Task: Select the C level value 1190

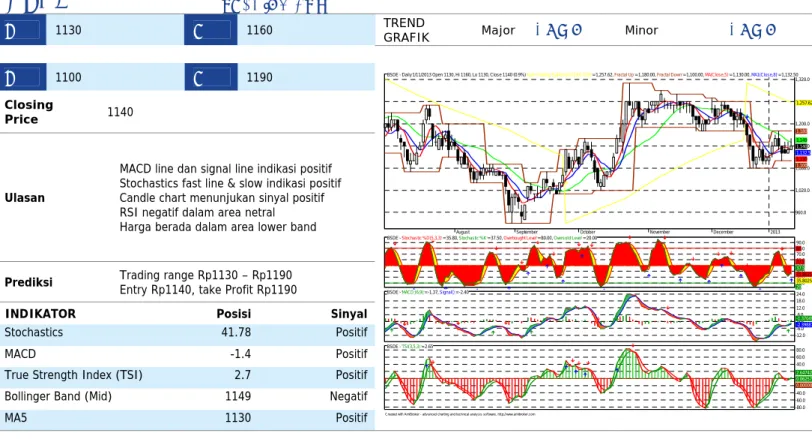Action: (259, 77)
